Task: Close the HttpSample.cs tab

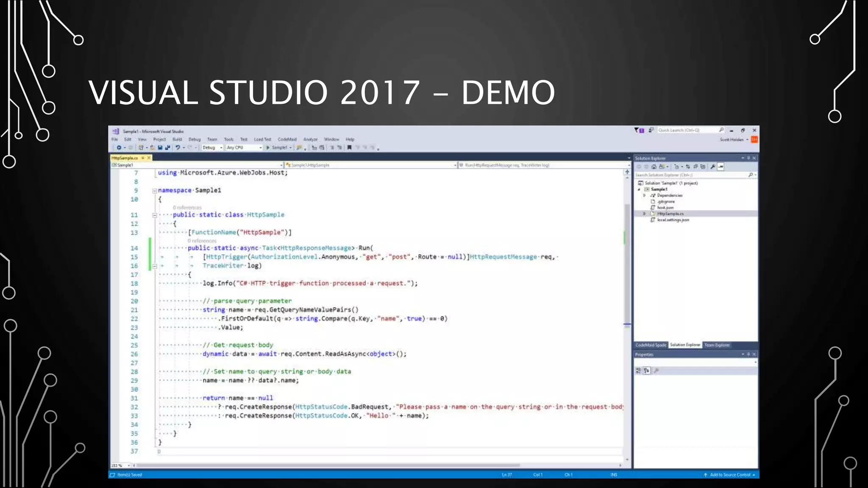Action: 149,158
